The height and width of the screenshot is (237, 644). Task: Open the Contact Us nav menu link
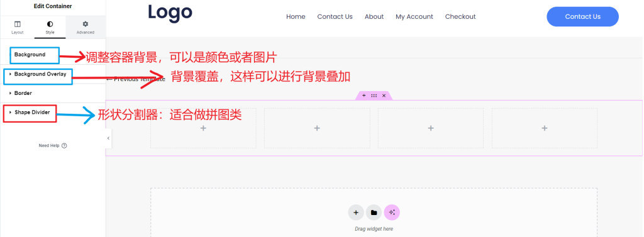click(x=335, y=16)
